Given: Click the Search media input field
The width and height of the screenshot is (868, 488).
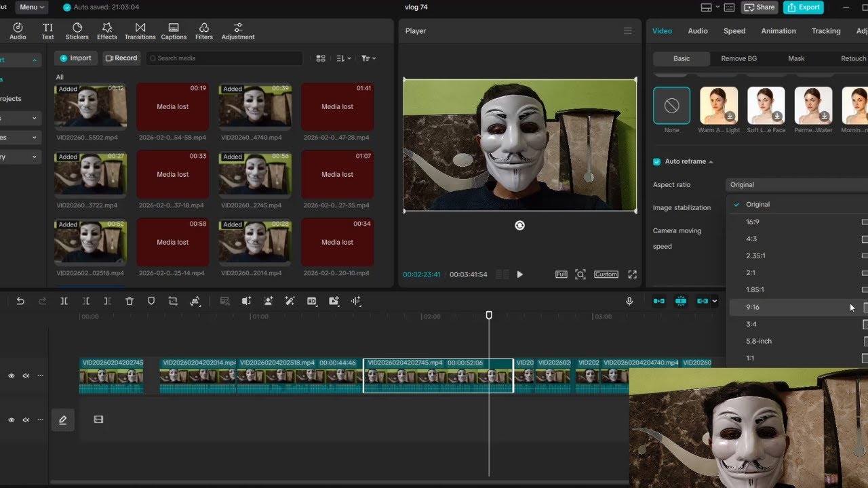Looking at the screenshot, I should (x=224, y=58).
